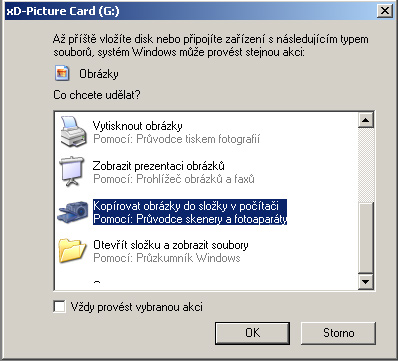This screenshot has height=361, width=398.
Task: Click the list scrollbar up arrow
Action: pyautogui.click(x=366, y=120)
